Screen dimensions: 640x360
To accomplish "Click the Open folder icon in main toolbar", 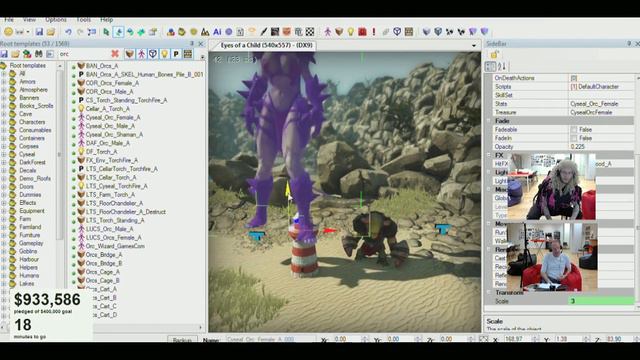I will pyautogui.click(x=51, y=32).
